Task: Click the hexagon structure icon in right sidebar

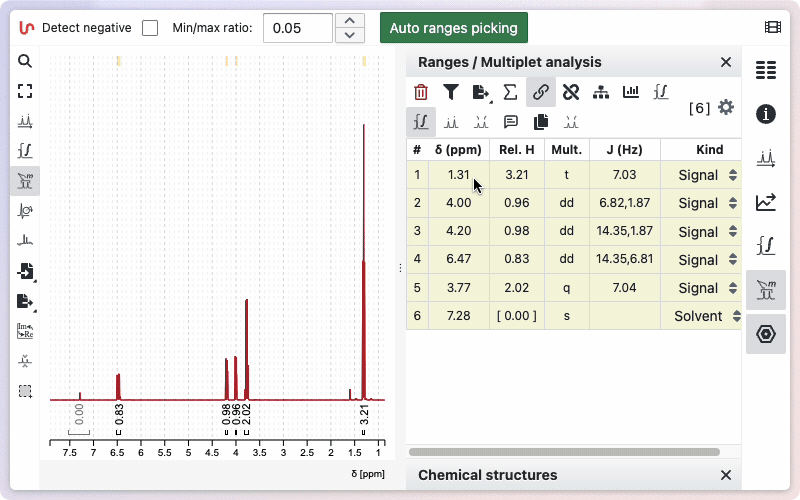Action: click(x=766, y=334)
